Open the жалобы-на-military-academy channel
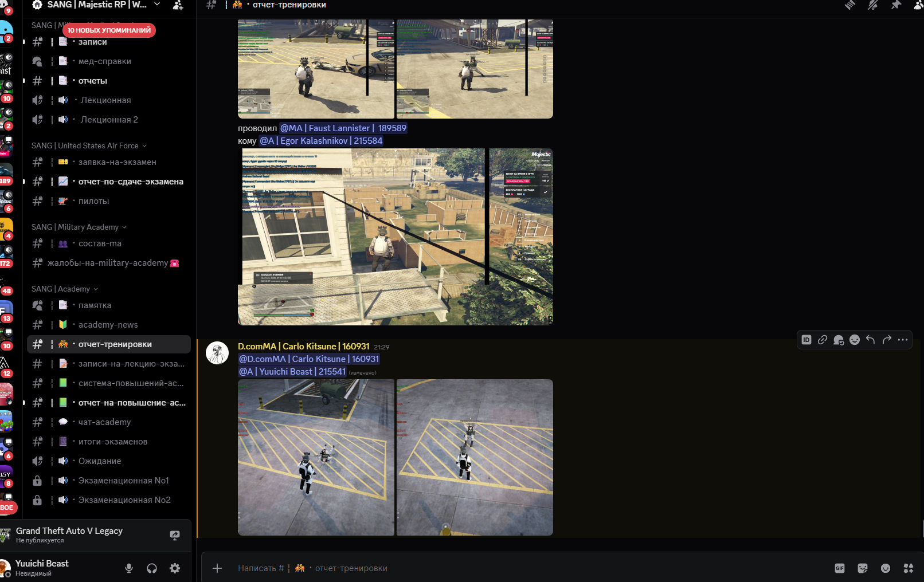 (109, 263)
